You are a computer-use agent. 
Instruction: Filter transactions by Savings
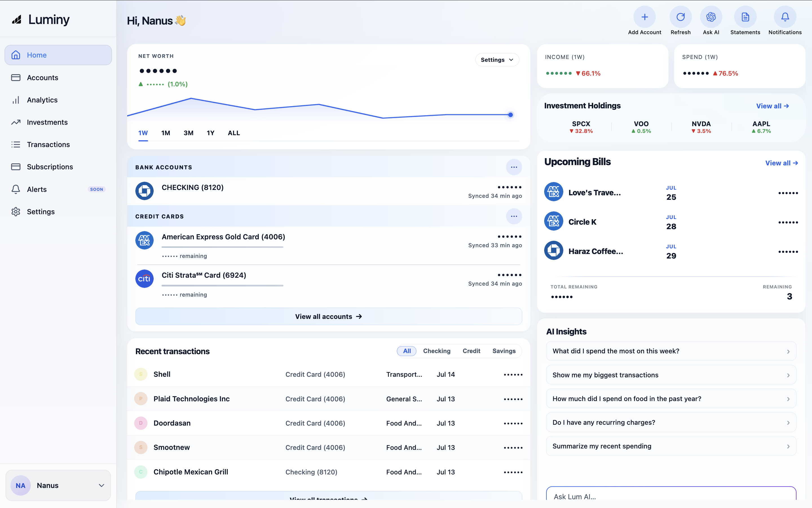(x=504, y=351)
